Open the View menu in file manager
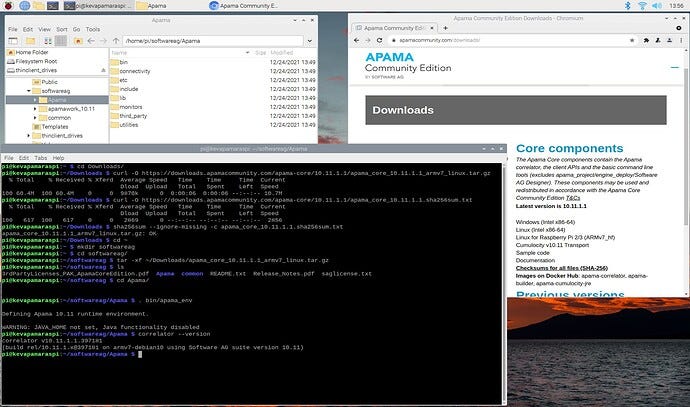This screenshot has height=407, width=690. [44, 29]
